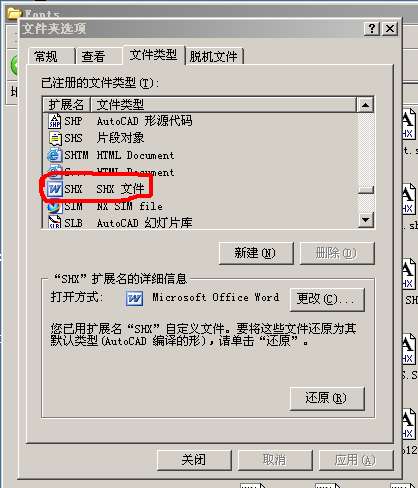The width and height of the screenshot is (418, 488).
Task: Switch to the 查看 tab
Action: 95,56
